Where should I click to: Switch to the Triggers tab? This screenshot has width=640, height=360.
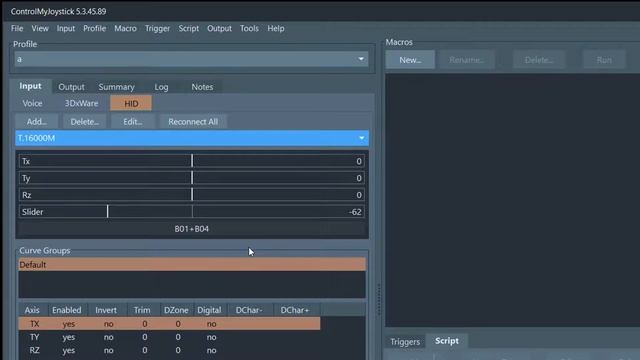405,342
